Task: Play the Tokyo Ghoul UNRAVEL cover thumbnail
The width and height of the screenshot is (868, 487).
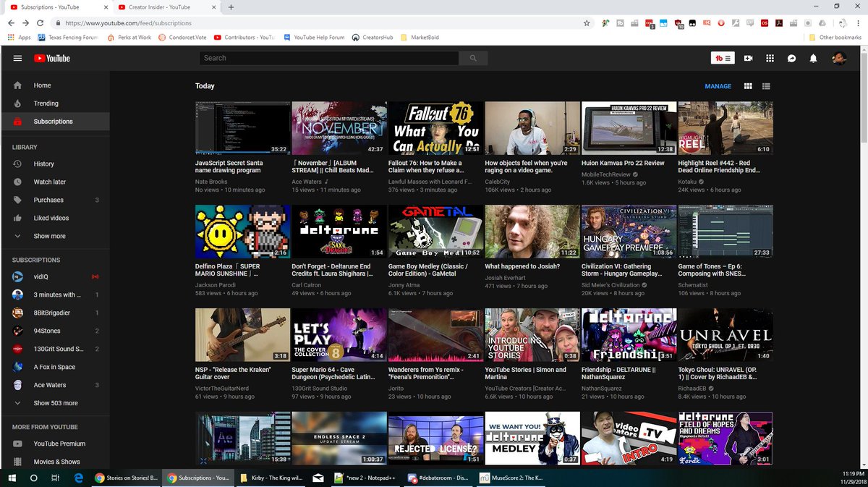Action: tap(726, 335)
